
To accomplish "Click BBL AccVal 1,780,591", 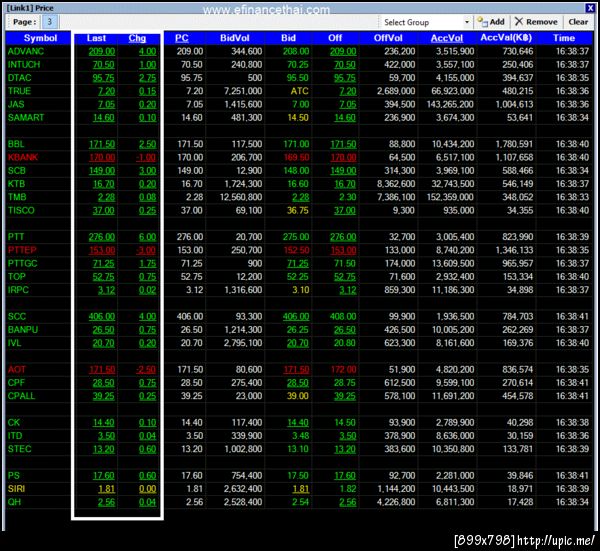I will 514,144.
